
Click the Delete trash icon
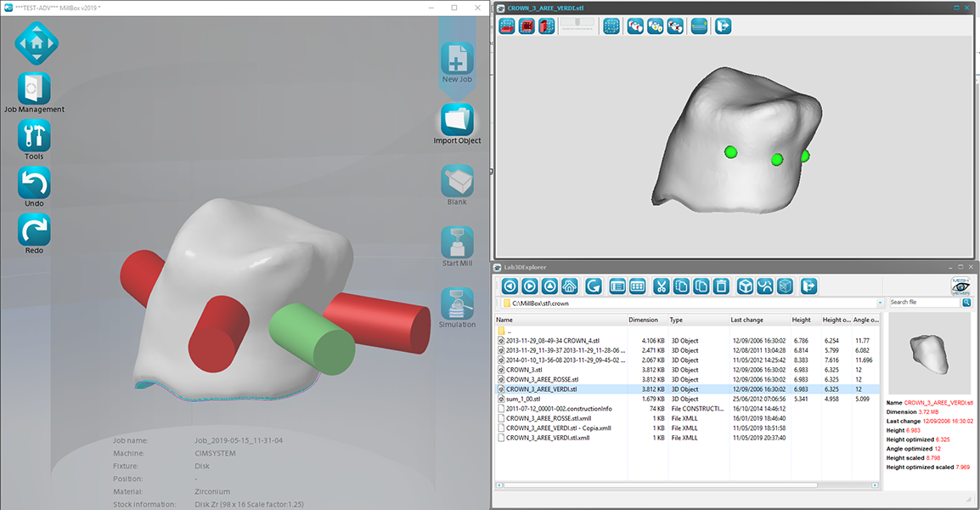click(721, 286)
